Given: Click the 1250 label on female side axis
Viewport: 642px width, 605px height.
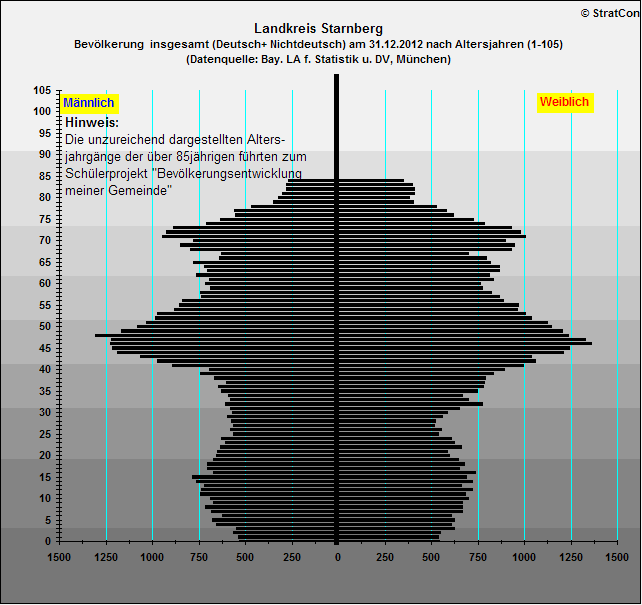Looking at the screenshot, I should [x=571, y=556].
